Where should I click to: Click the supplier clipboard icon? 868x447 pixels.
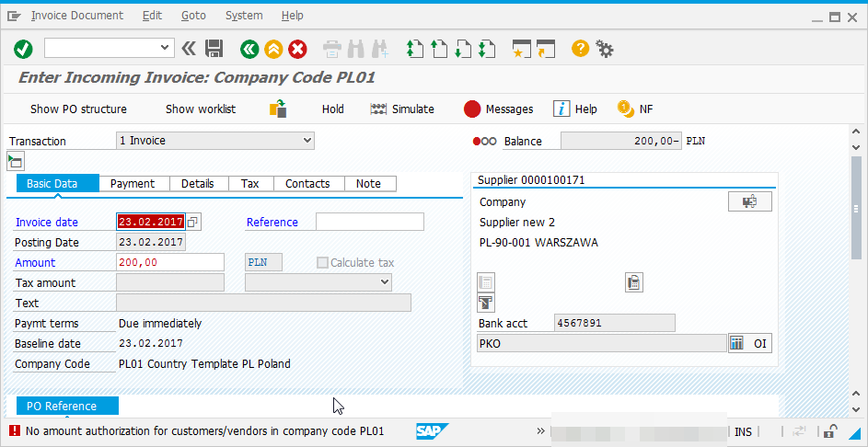pos(634,282)
